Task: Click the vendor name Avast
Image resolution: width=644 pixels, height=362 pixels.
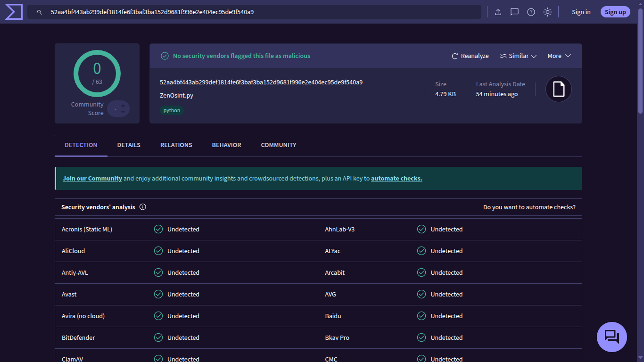Action: [69, 294]
